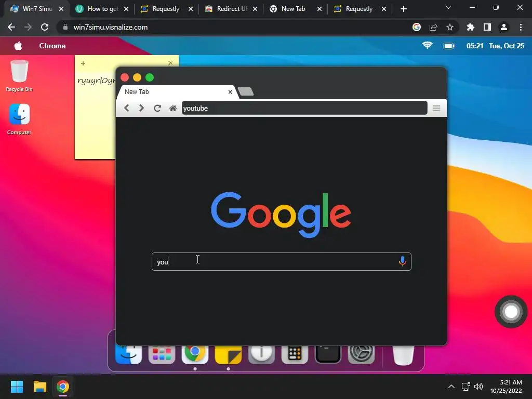Viewport: 532px width, 399px height.
Task: Open Finder from the dock
Action: 129,354
